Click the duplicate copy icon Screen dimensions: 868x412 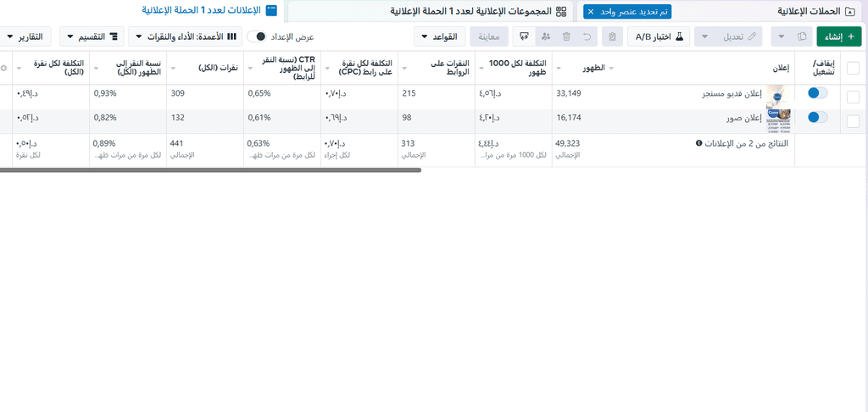(802, 36)
